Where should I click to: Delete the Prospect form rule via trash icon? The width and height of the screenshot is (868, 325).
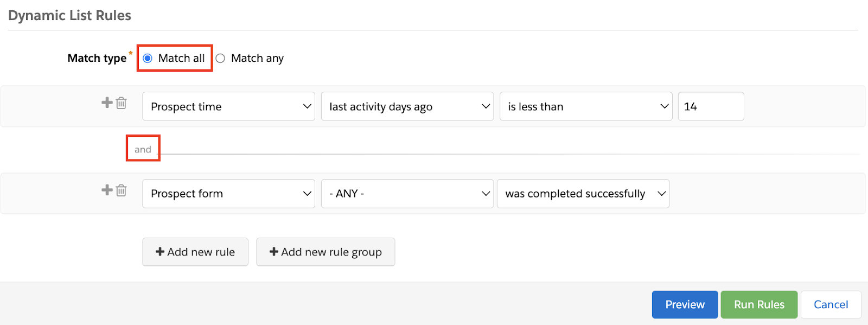tap(122, 190)
